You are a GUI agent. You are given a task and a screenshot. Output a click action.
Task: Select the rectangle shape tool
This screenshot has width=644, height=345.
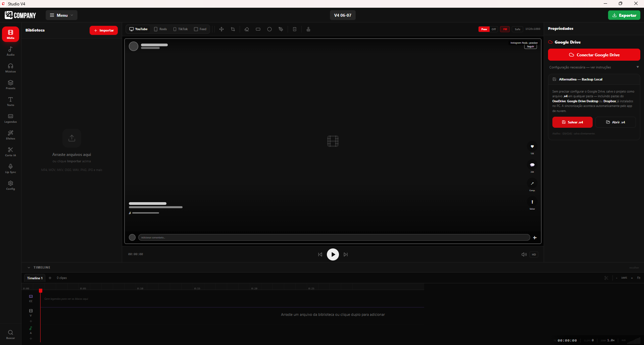(258, 29)
